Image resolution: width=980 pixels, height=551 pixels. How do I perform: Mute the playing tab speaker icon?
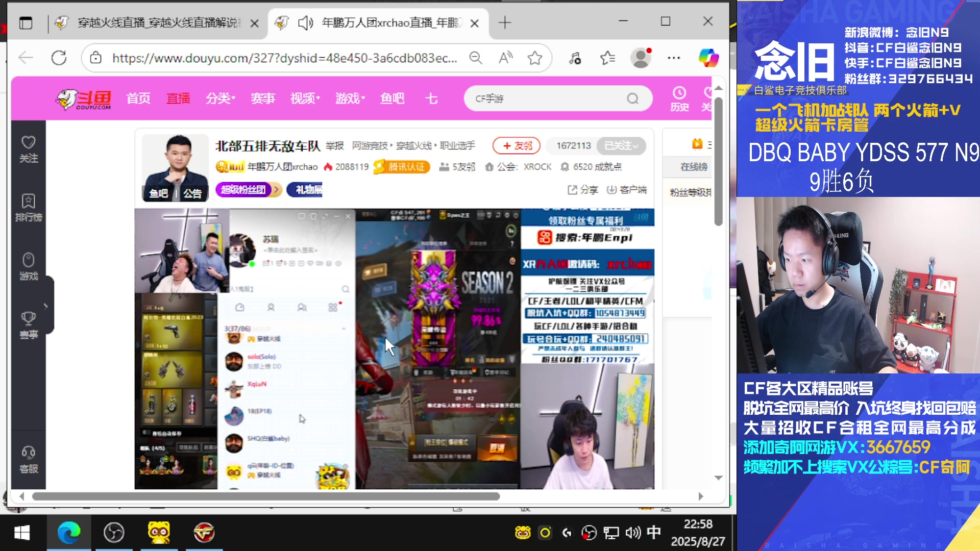coord(305,23)
